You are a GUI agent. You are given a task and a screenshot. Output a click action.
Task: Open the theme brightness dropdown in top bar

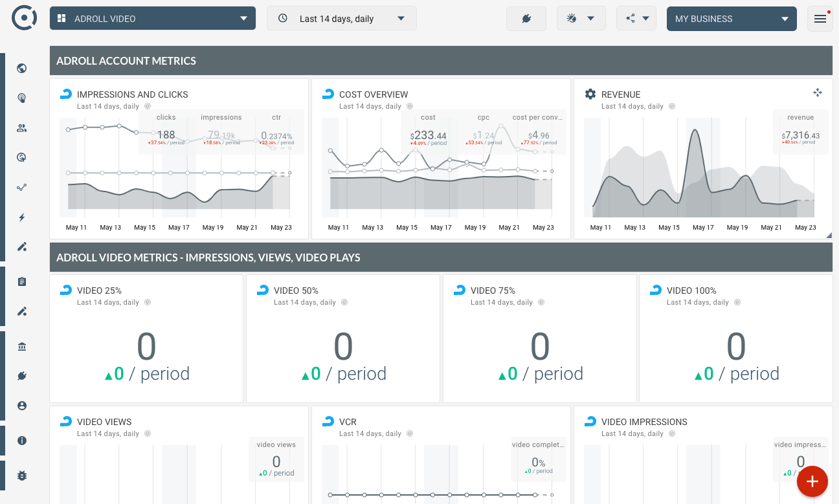pyautogui.click(x=581, y=19)
